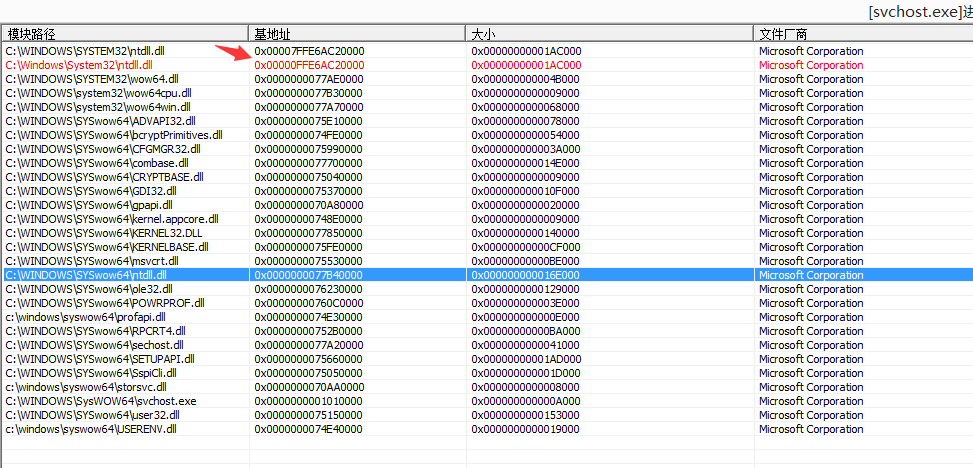
Task: Click size value 0x0000000000019000
Action: pos(526,429)
